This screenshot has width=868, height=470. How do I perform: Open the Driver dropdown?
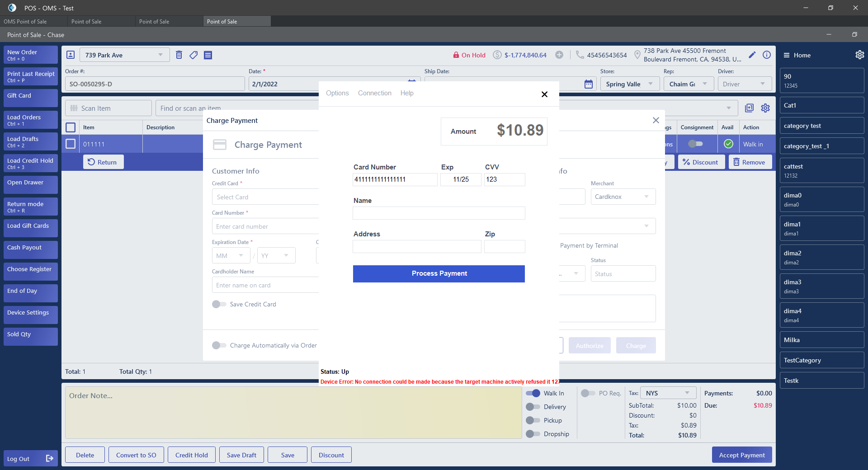(745, 84)
